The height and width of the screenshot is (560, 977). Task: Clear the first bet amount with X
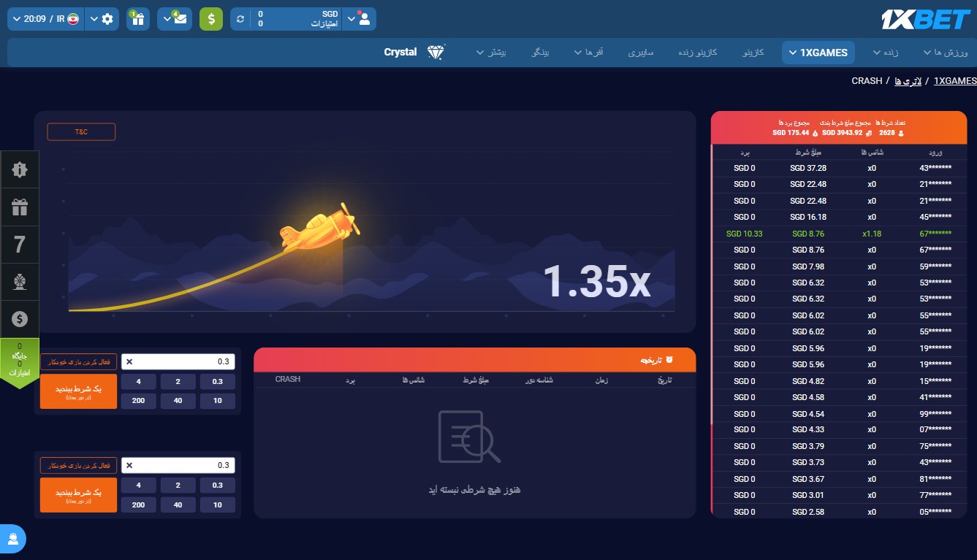[x=129, y=361]
